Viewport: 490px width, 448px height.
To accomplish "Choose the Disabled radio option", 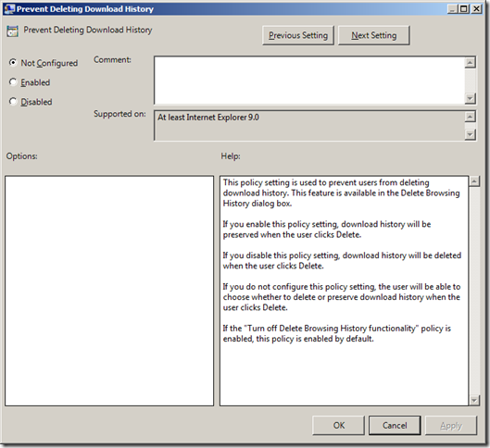I will [x=13, y=102].
